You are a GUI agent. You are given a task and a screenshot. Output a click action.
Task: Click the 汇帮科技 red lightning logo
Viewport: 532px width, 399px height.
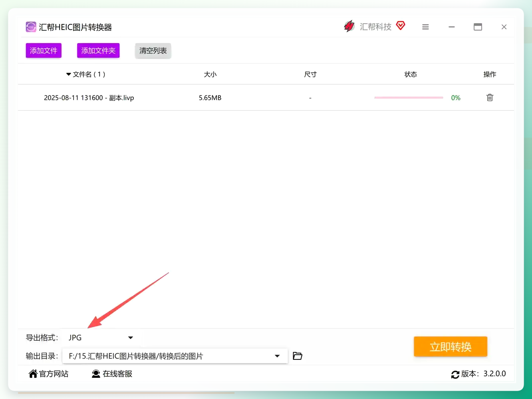(x=349, y=26)
